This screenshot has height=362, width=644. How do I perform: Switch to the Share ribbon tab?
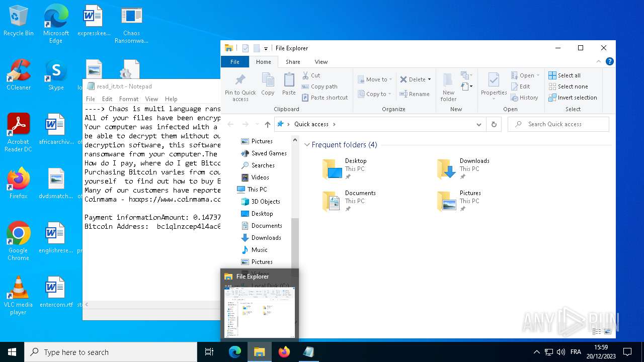(293, 62)
